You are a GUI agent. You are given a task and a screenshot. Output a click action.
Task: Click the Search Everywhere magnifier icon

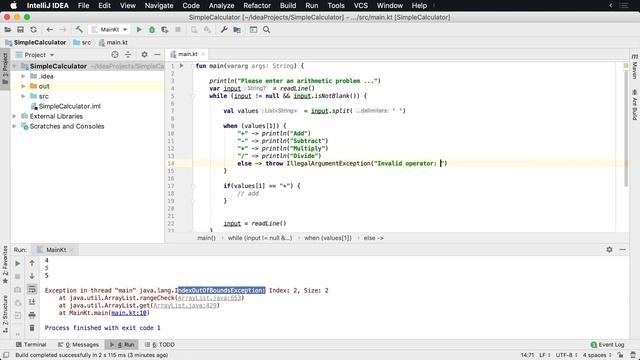tap(267, 29)
